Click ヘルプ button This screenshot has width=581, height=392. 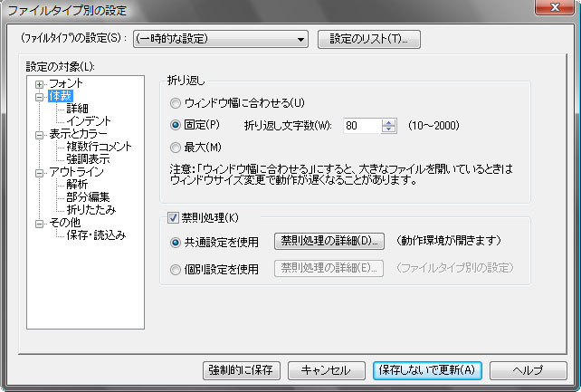[x=528, y=370]
